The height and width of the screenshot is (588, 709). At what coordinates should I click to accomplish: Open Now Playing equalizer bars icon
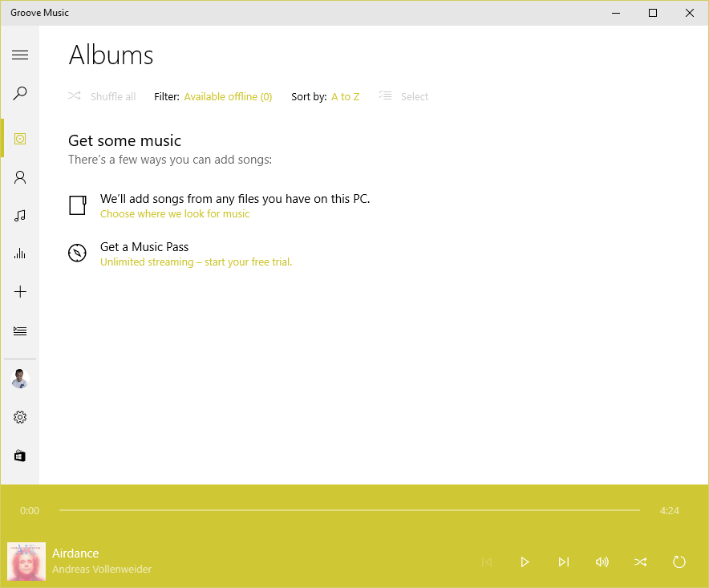pos(20,253)
